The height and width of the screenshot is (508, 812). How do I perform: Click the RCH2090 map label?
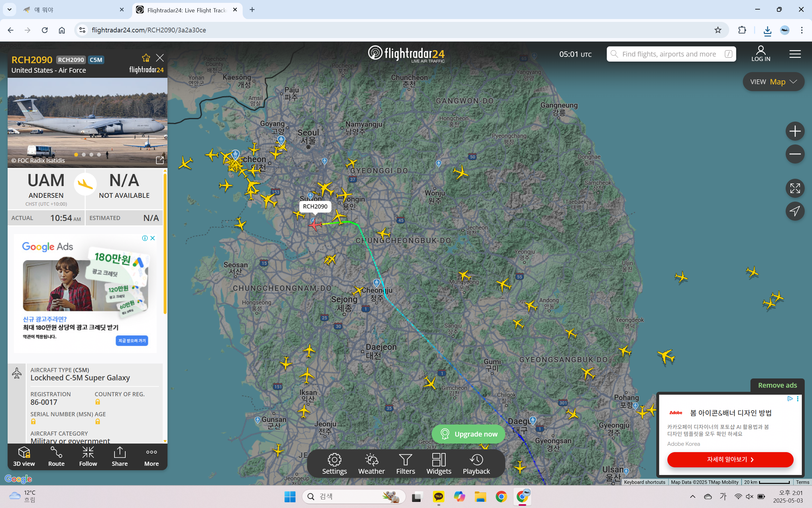point(315,207)
